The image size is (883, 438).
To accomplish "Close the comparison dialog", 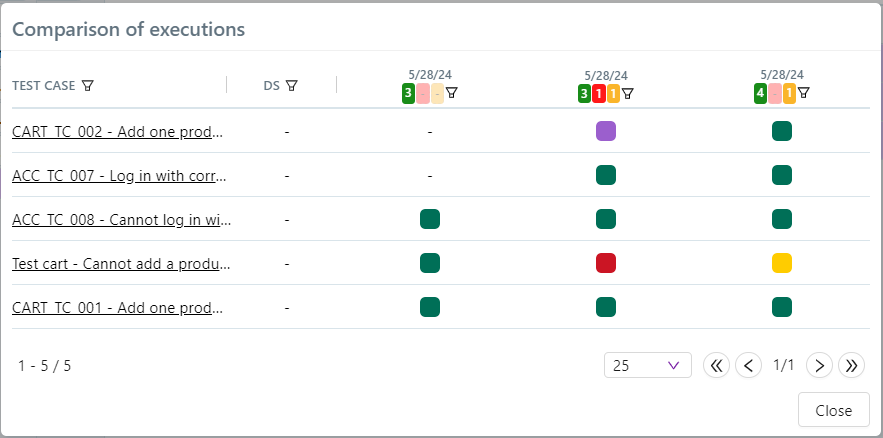I will pos(833,410).
